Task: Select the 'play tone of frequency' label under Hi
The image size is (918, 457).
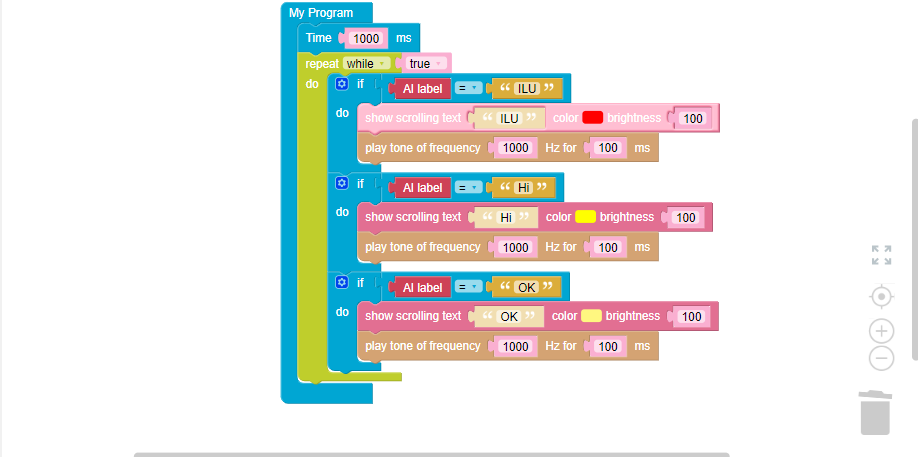Action: point(423,247)
